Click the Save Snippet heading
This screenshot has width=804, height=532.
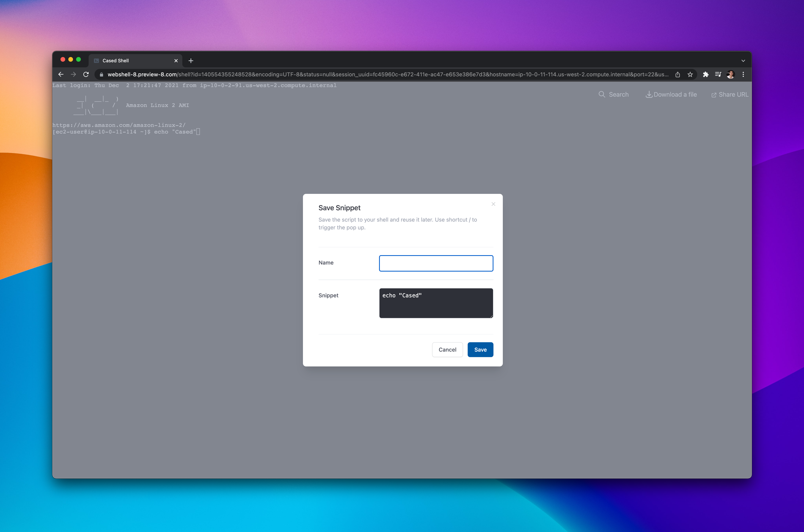tap(339, 208)
